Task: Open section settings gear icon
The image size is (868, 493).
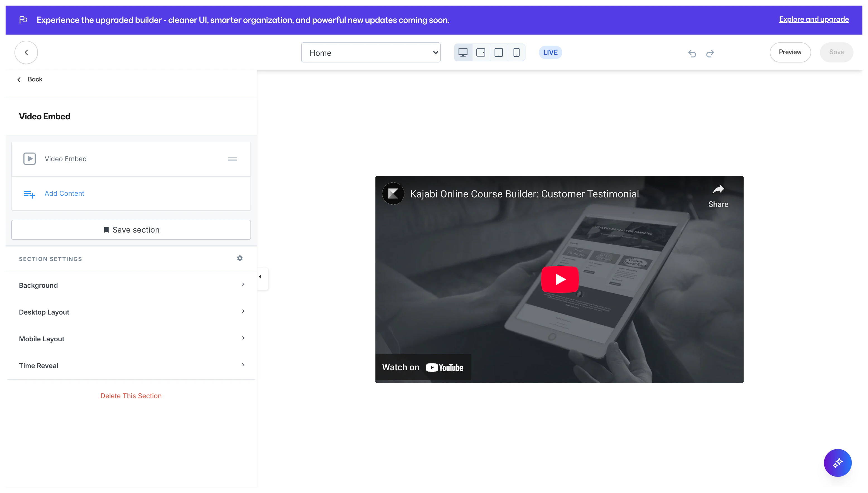Action: coord(240,258)
